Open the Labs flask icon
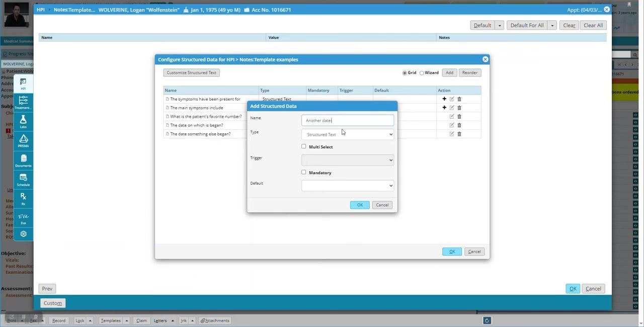This screenshot has height=327, width=644. coord(23,122)
